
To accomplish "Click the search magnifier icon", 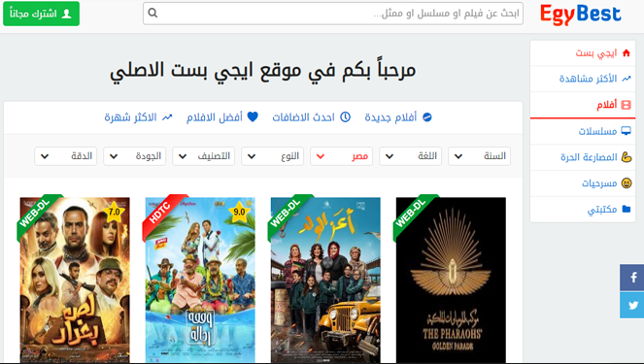I will point(153,14).
